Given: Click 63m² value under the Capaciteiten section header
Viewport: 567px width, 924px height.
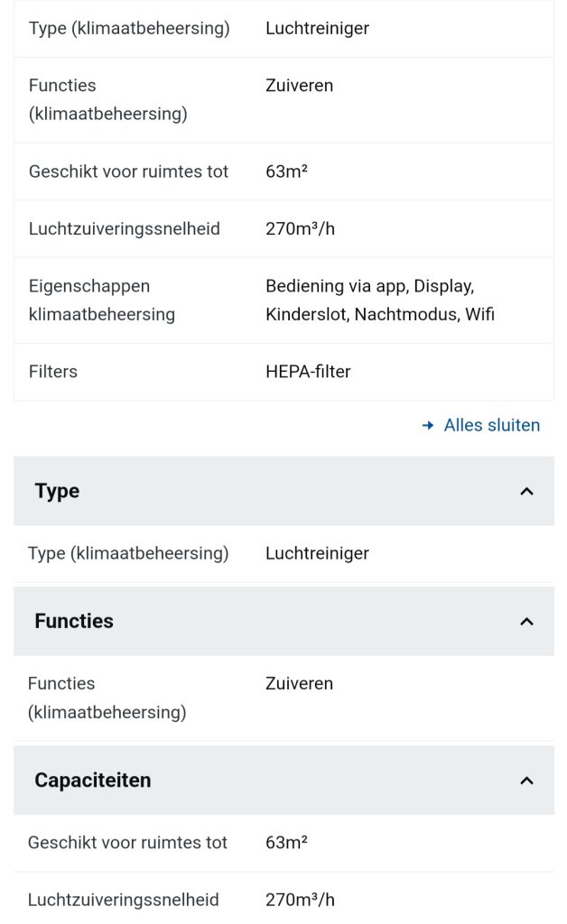Looking at the screenshot, I should [286, 843].
